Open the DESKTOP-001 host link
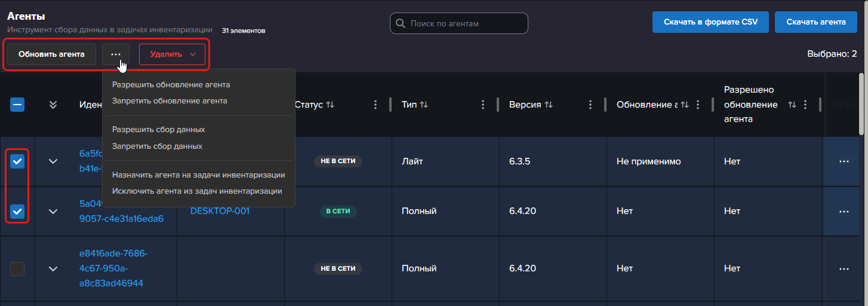The image size is (868, 306). click(x=220, y=211)
